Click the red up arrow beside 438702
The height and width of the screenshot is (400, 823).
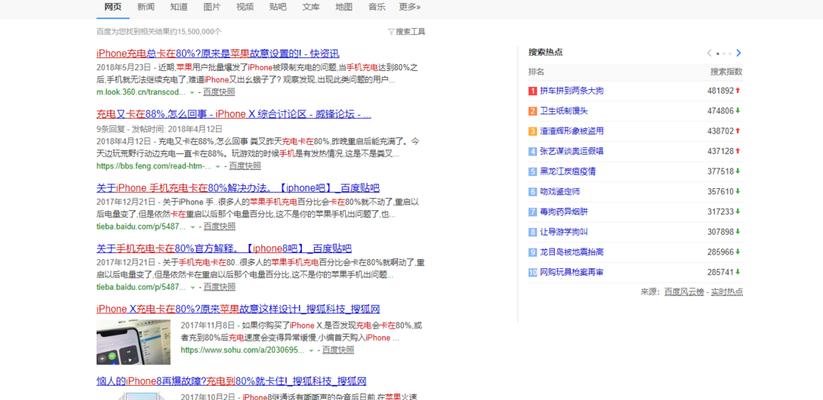[x=738, y=131]
